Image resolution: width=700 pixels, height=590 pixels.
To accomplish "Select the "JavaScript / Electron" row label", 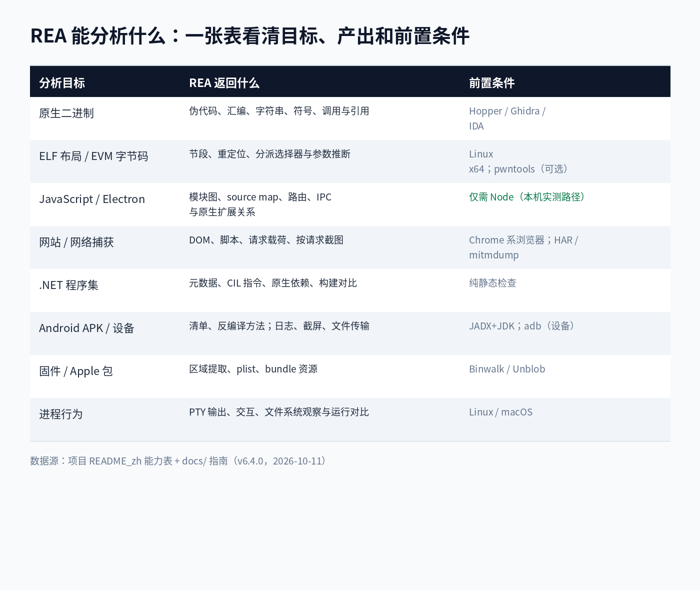I will pyautogui.click(x=92, y=199).
